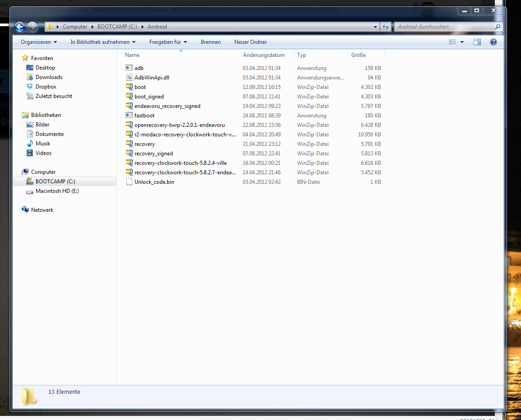The width and height of the screenshot is (521, 420).
Task: Expand the arrow after Computer in breadcrumb
Action: [x=93, y=27]
